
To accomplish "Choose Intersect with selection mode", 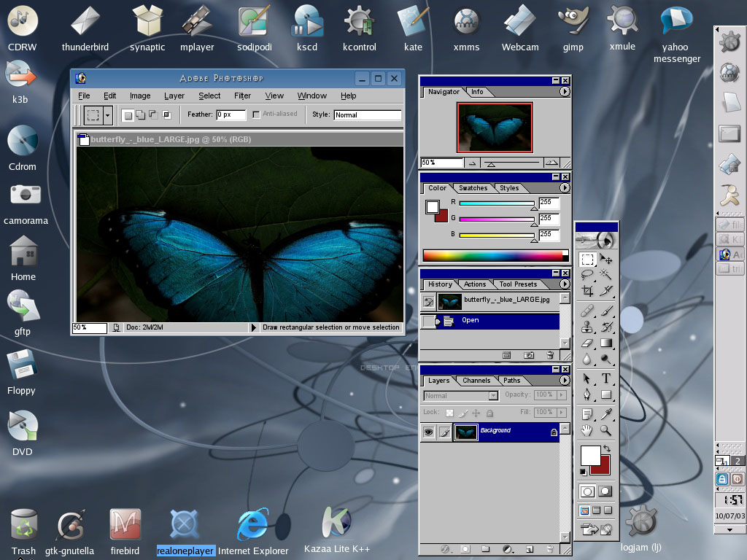I will coord(166,114).
